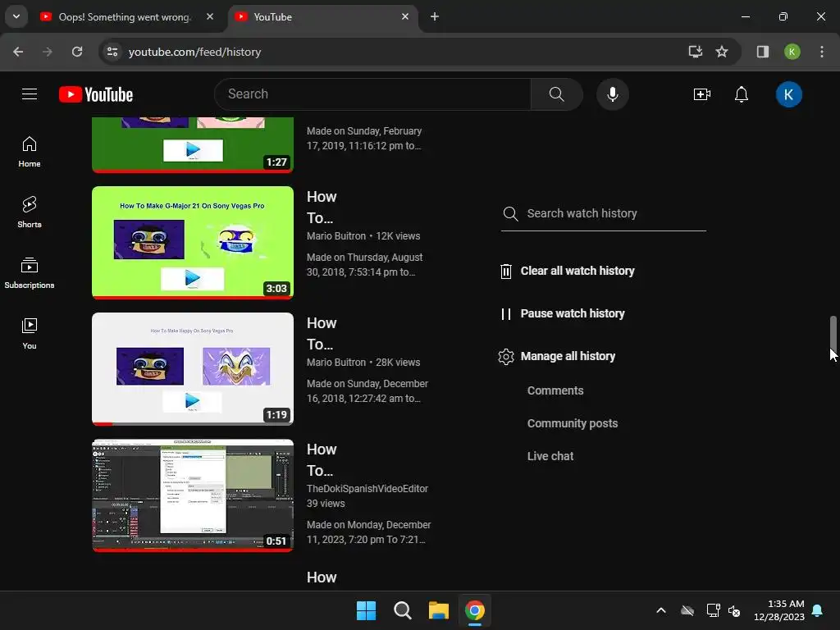840x630 pixels.
Task: Open Chrome profile K avatar
Action: coord(792,52)
